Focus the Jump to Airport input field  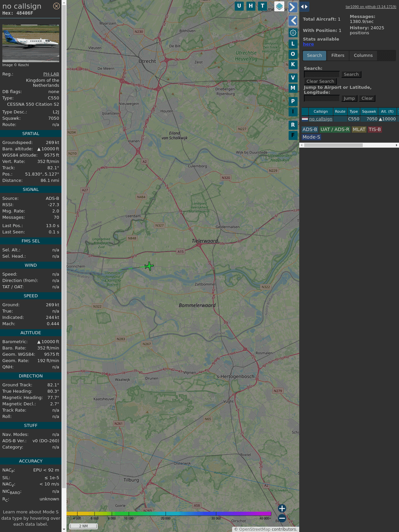pyautogui.click(x=322, y=98)
